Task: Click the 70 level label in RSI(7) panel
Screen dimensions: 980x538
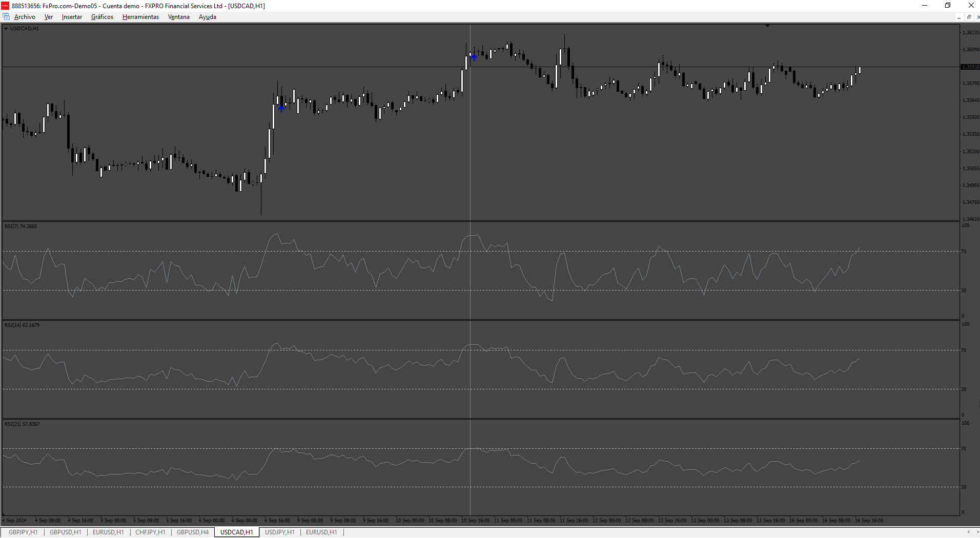Action: 964,251
